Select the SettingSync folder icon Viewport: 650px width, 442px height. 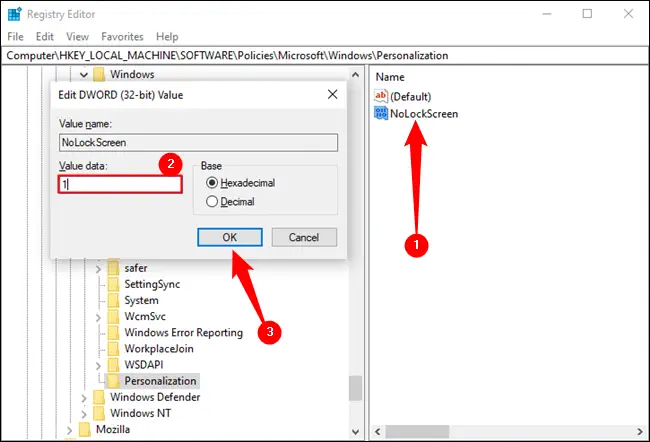(x=114, y=284)
